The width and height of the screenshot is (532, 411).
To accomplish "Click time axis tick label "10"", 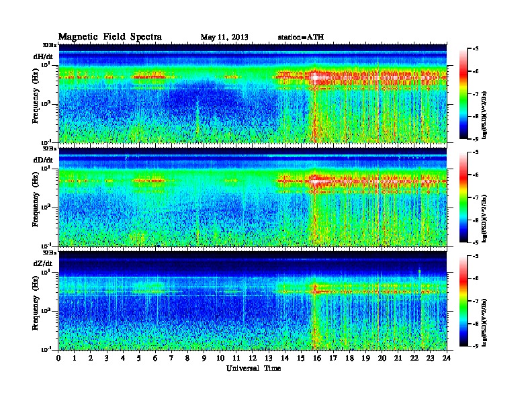I will 220,358.
